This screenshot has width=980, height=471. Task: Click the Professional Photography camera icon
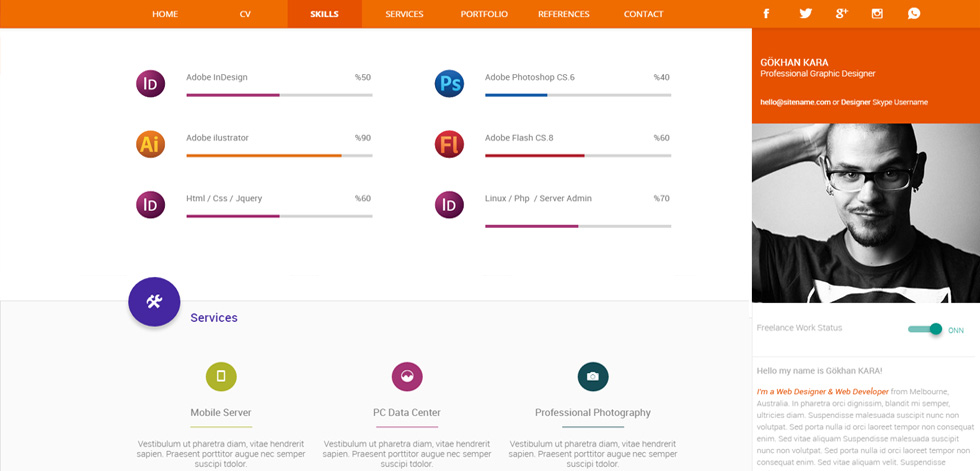(593, 376)
